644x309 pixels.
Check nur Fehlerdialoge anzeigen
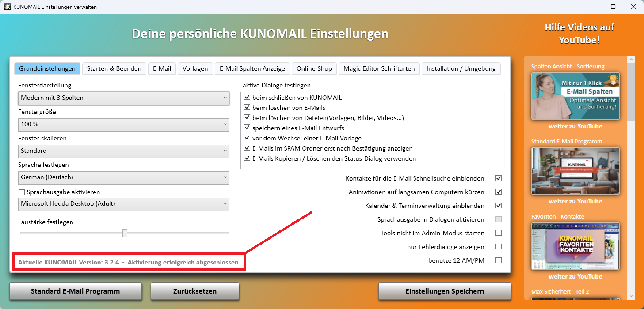(499, 247)
